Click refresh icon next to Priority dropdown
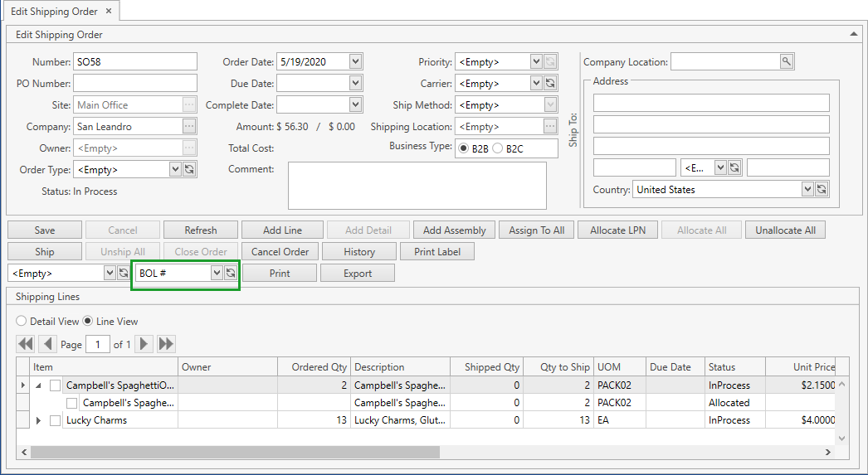868x475 pixels. pyautogui.click(x=550, y=62)
